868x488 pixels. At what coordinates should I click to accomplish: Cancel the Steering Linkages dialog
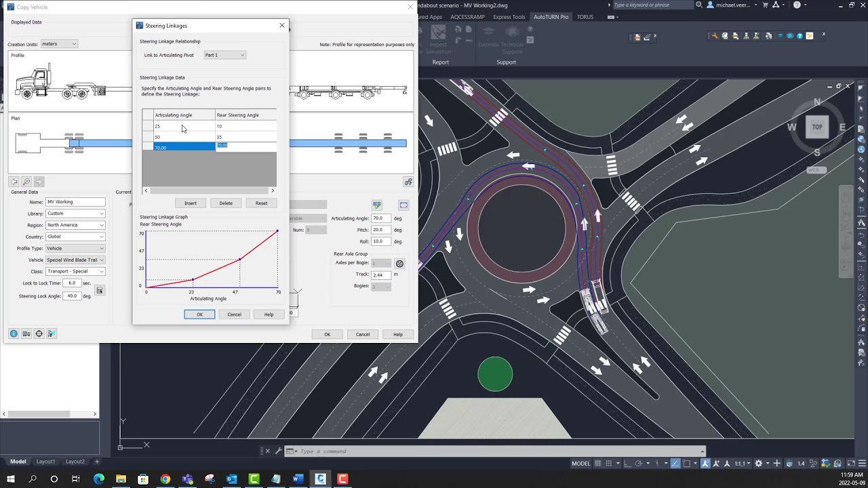234,314
